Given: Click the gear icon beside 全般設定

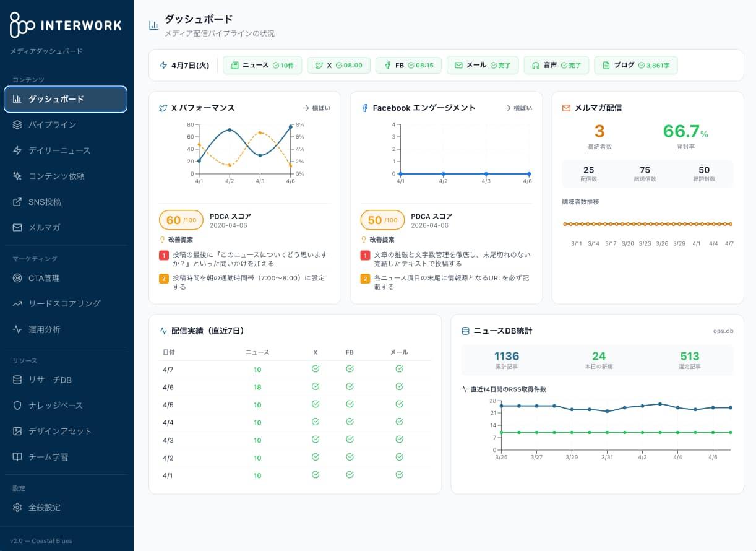Looking at the screenshot, I should pos(17,507).
